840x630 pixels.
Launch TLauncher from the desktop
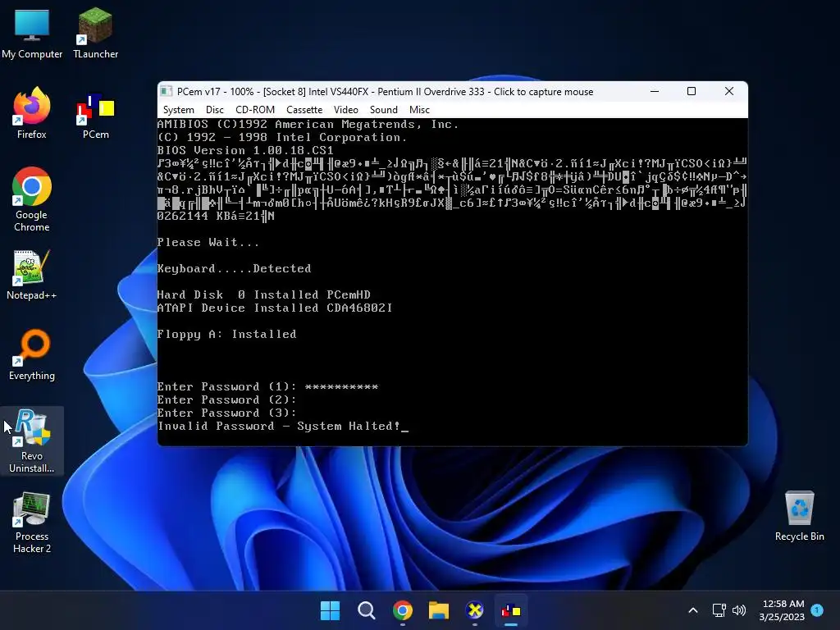coord(95,34)
